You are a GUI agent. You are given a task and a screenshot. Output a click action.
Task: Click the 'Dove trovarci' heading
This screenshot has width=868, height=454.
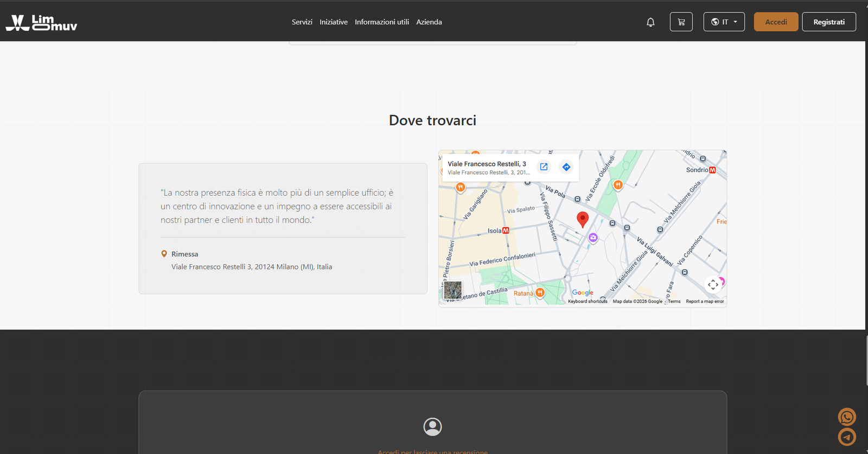pos(432,120)
